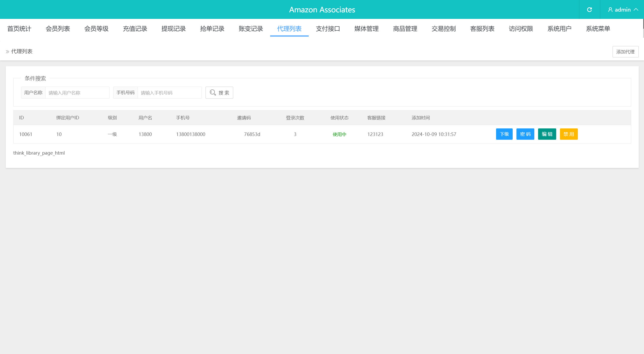The image size is (644, 354).
Task: Click the orange 禁用 button
Action: [x=569, y=134]
